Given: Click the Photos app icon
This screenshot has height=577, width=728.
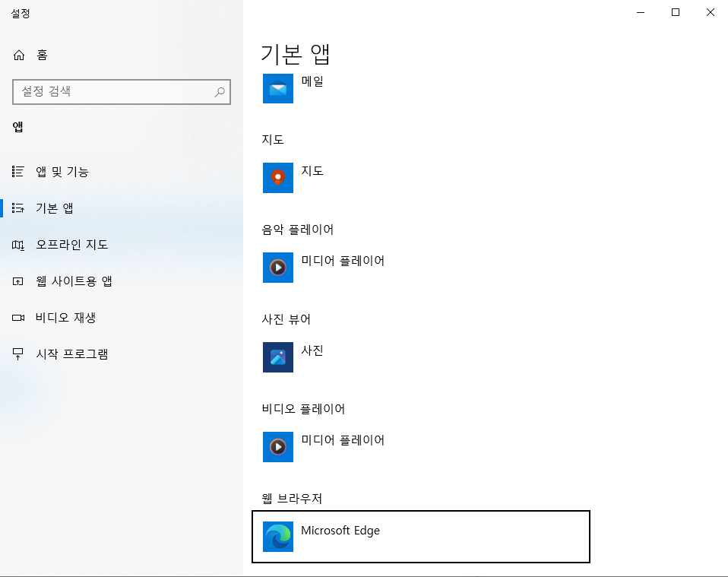Looking at the screenshot, I should 278,357.
